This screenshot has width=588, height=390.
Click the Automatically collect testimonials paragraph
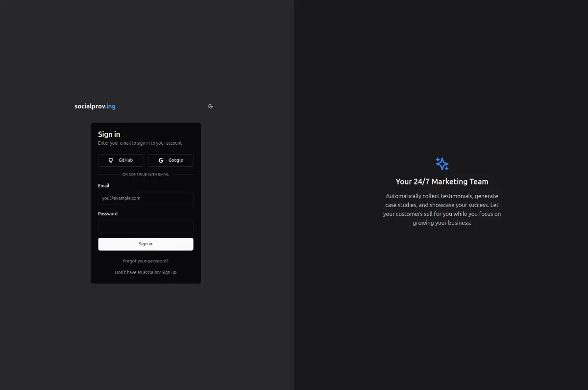coord(442,209)
